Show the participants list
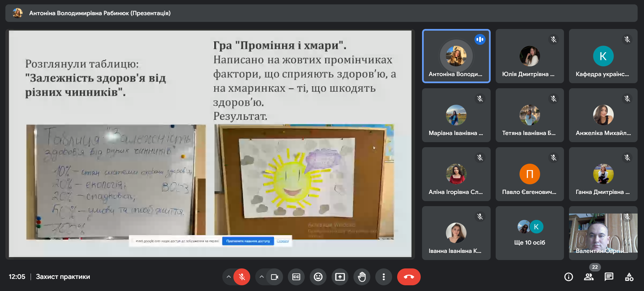The height and width of the screenshot is (291, 644). click(x=589, y=277)
